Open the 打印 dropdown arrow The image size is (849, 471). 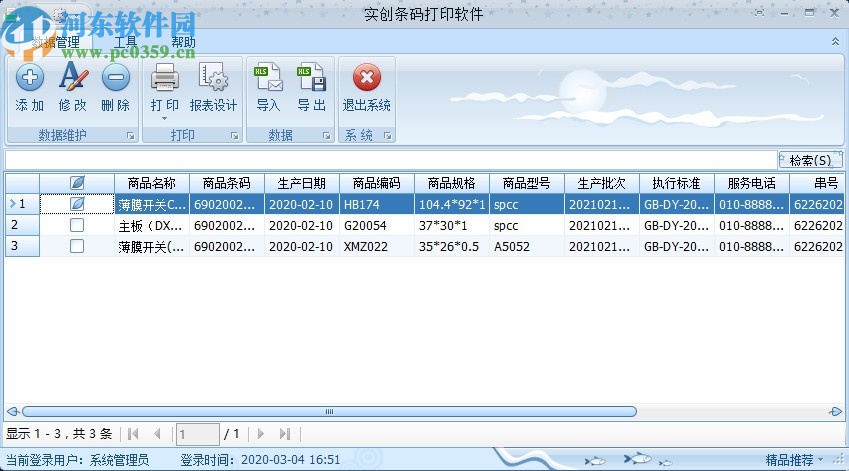(x=165, y=118)
